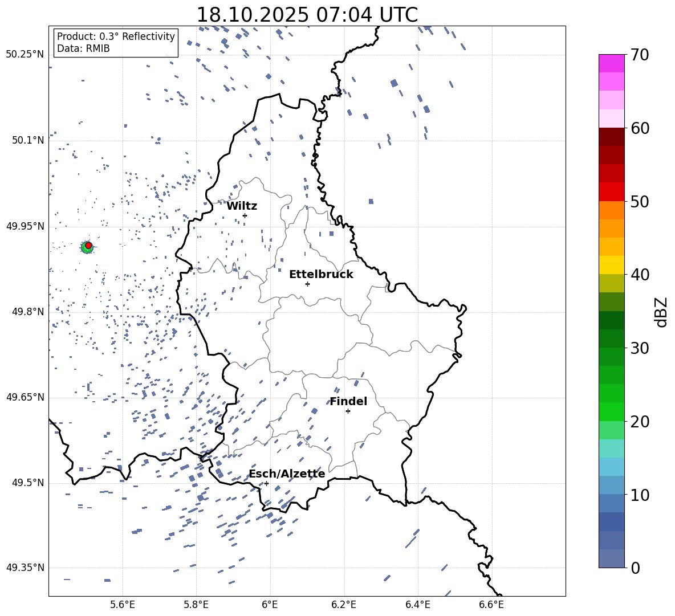Screen dimensions: 675x616
Task: Pick the bright red 50 dBZ color band
Action: [x=611, y=192]
